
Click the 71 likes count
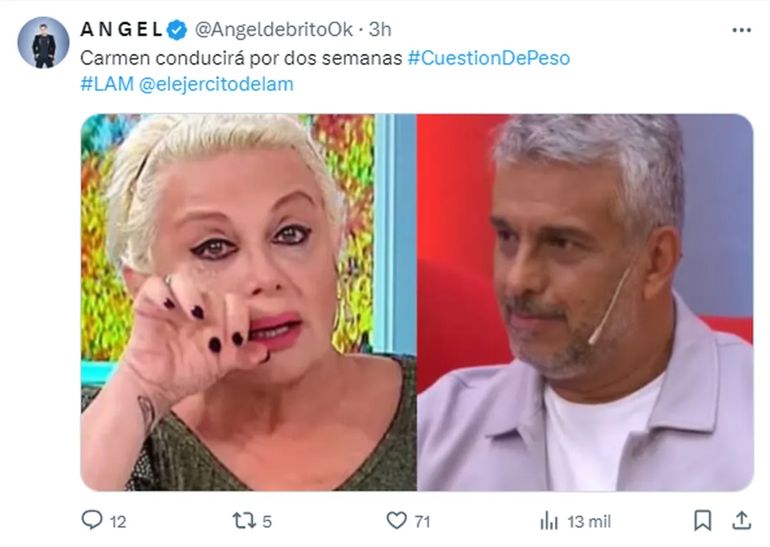coord(422,521)
